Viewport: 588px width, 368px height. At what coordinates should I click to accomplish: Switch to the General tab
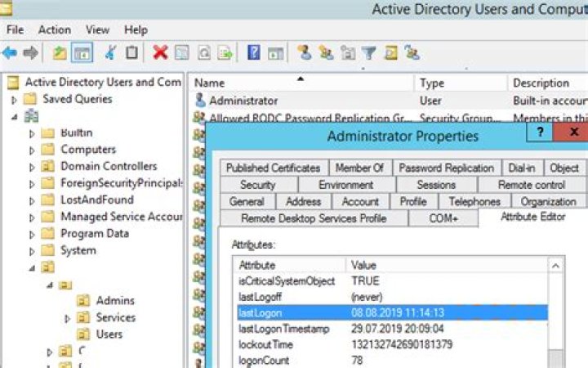click(247, 201)
